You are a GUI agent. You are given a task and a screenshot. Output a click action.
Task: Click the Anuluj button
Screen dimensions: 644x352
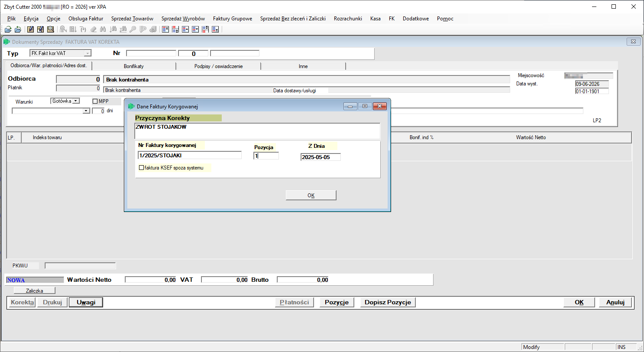click(x=615, y=302)
